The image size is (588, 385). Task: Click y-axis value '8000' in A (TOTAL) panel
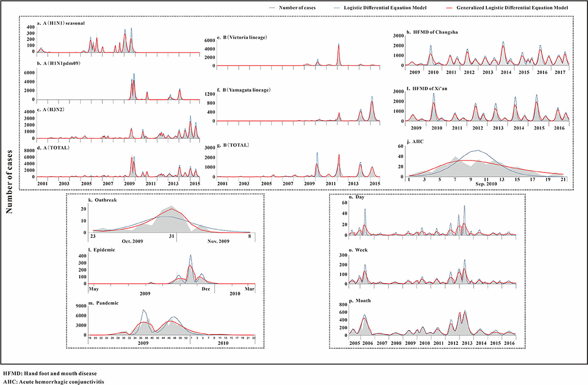pos(30,150)
